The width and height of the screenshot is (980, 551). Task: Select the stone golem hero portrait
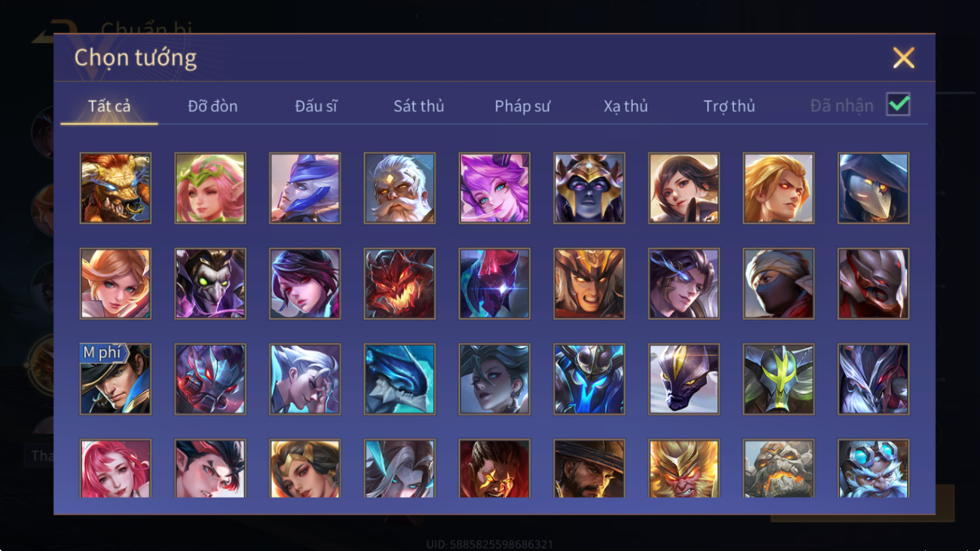(x=778, y=469)
